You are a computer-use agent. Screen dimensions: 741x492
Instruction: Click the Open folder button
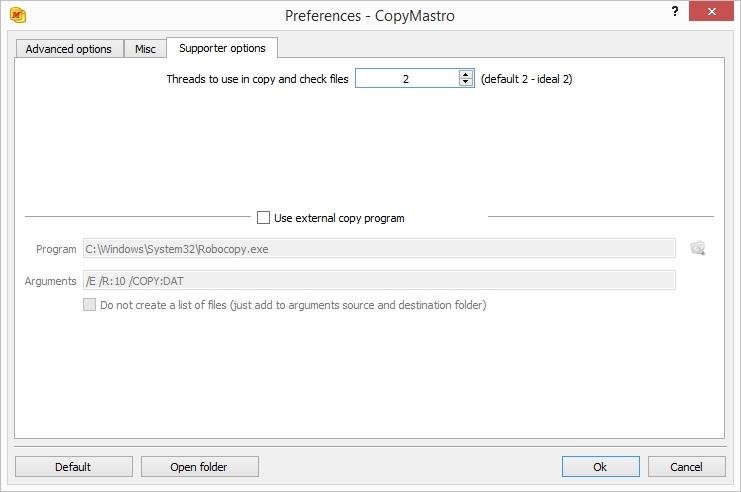pos(199,466)
